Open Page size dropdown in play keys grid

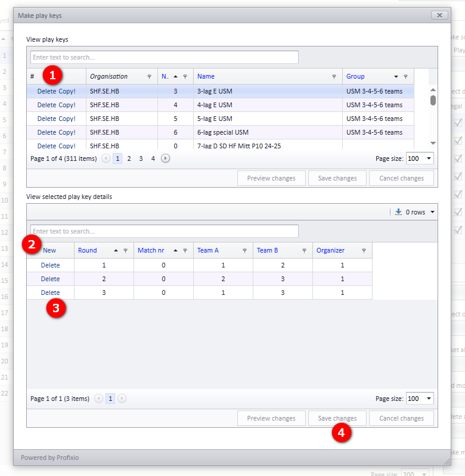tap(429, 158)
